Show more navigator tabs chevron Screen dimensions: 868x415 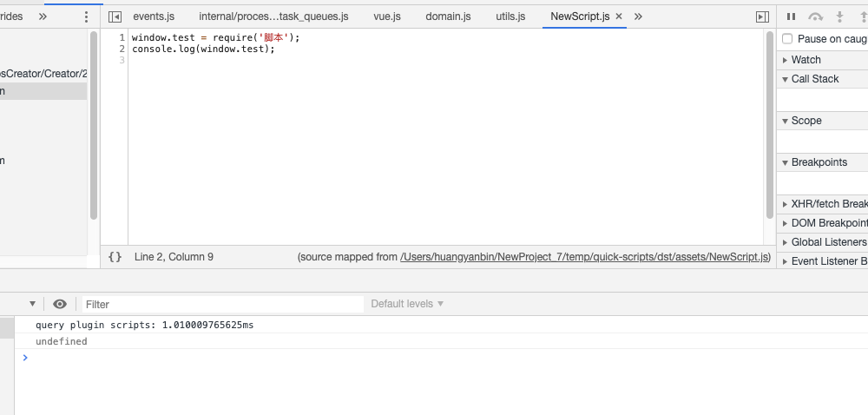click(x=43, y=16)
